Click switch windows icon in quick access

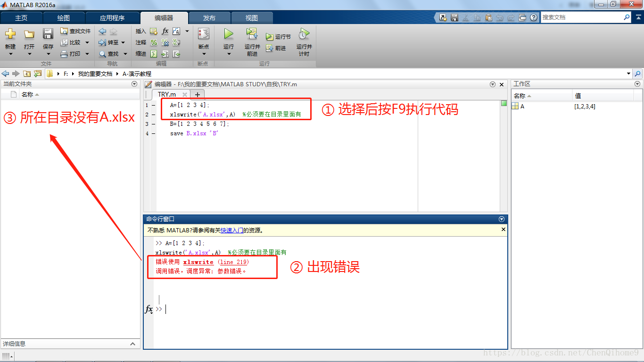[x=522, y=17]
